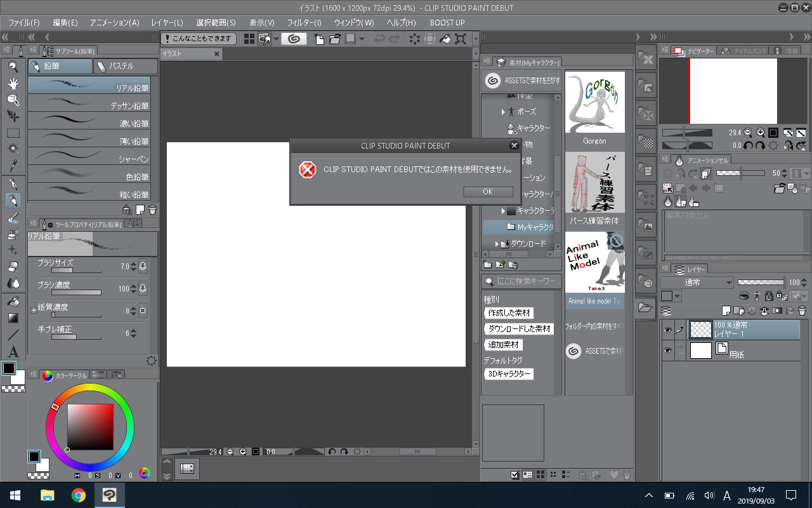Click the Navigator zoom-in icon
The width and height of the screenshot is (812, 508).
click(760, 133)
